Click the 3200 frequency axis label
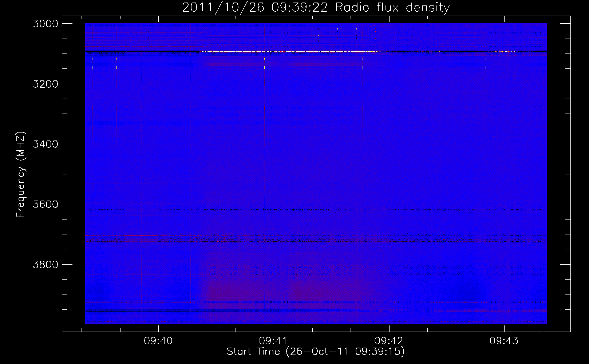 point(46,84)
